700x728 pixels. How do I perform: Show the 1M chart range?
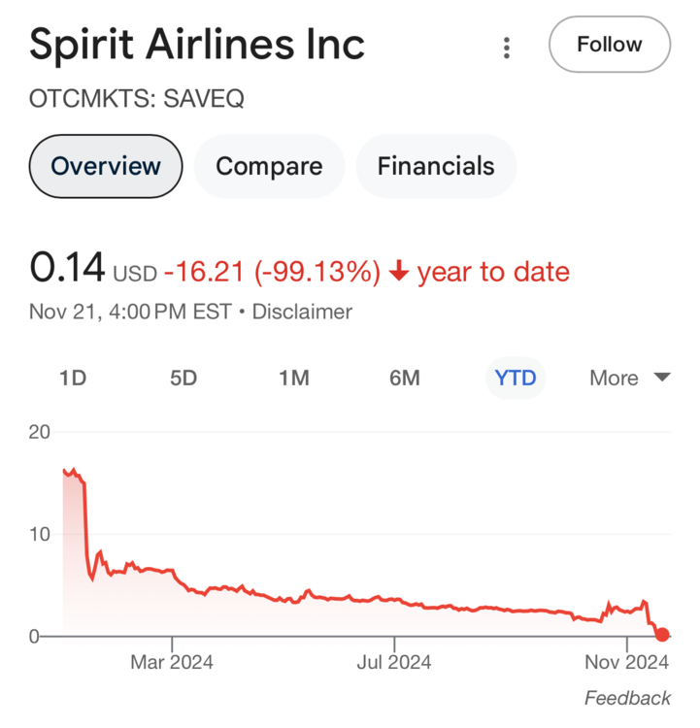coord(294,378)
